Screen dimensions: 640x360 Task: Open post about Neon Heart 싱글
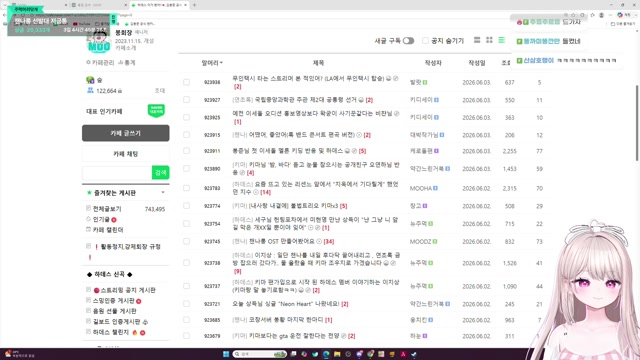pos(286,304)
